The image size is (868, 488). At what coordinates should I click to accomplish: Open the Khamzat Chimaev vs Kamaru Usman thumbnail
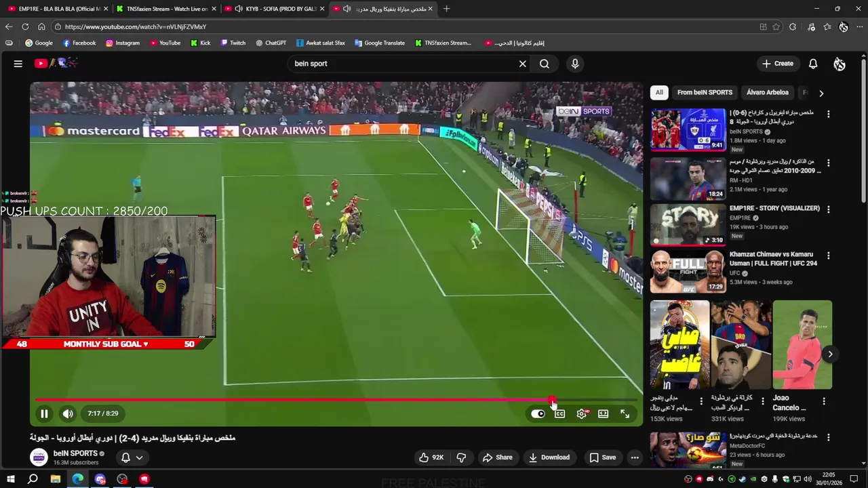pyautogui.click(x=688, y=272)
